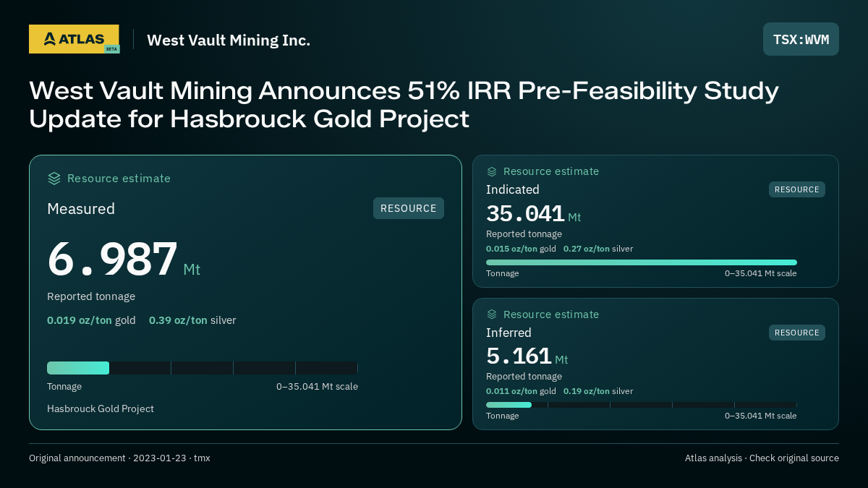Click the Measured card's 0–35.041 Mt scale label
This screenshot has width=868, height=488.
317,387
